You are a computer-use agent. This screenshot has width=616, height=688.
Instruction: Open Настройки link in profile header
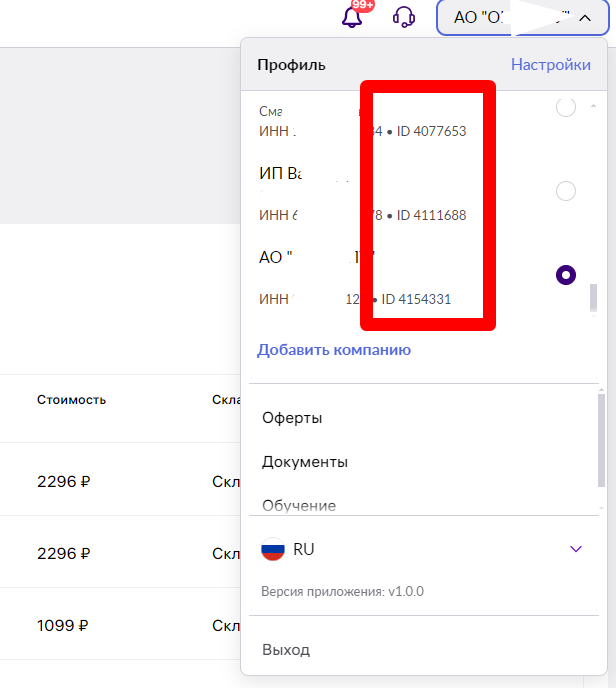click(x=551, y=64)
